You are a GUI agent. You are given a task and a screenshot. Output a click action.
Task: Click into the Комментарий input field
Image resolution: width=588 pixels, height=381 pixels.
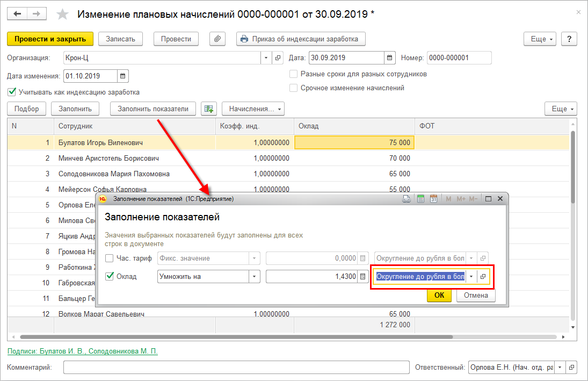pos(236,368)
